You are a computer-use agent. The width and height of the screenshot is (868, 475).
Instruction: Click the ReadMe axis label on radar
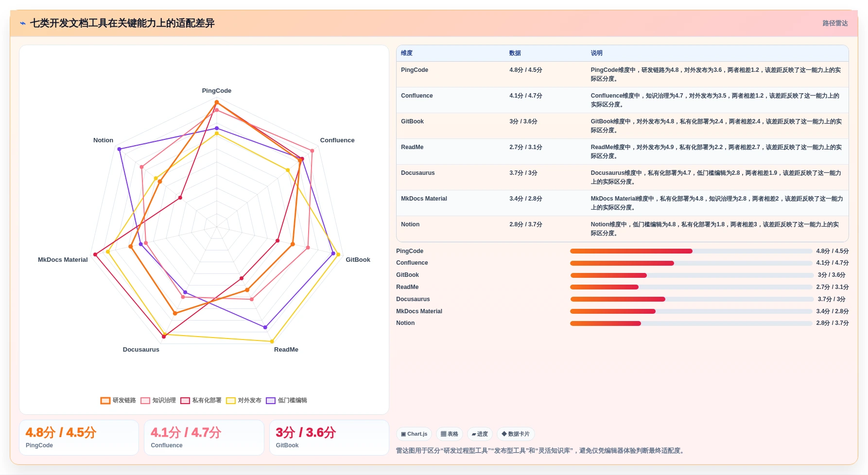tap(286, 350)
